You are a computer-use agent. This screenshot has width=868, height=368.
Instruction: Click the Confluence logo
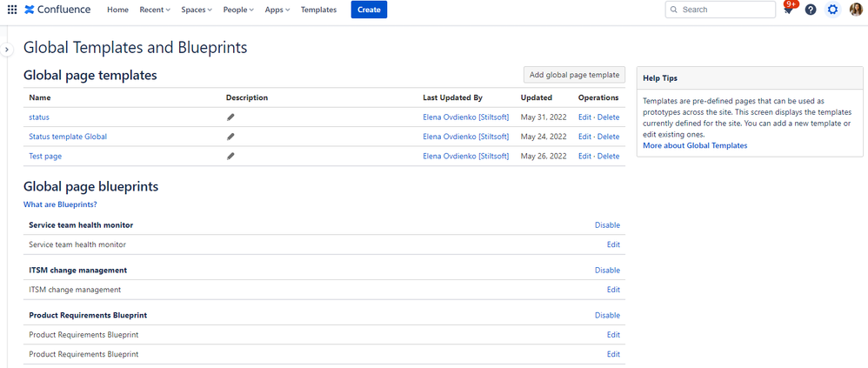pos(57,10)
